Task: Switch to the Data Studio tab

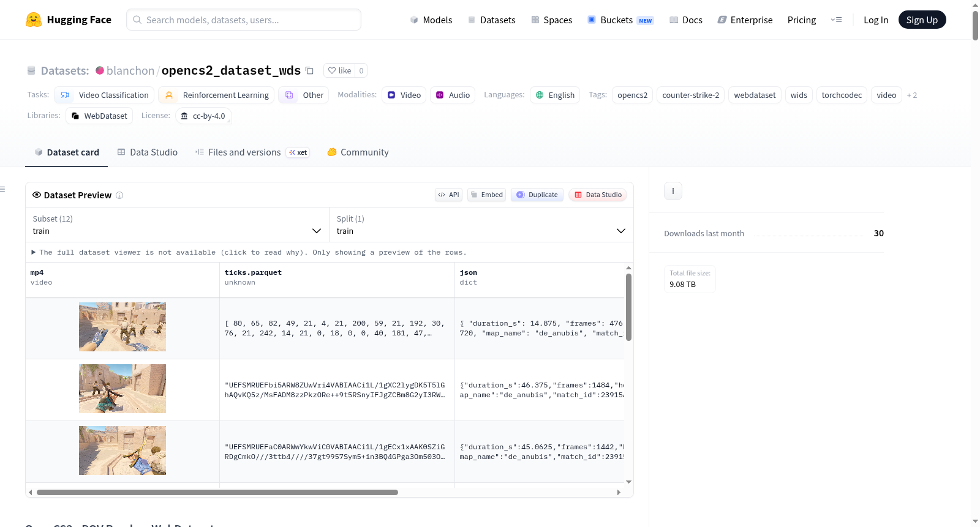Action: pyautogui.click(x=148, y=152)
